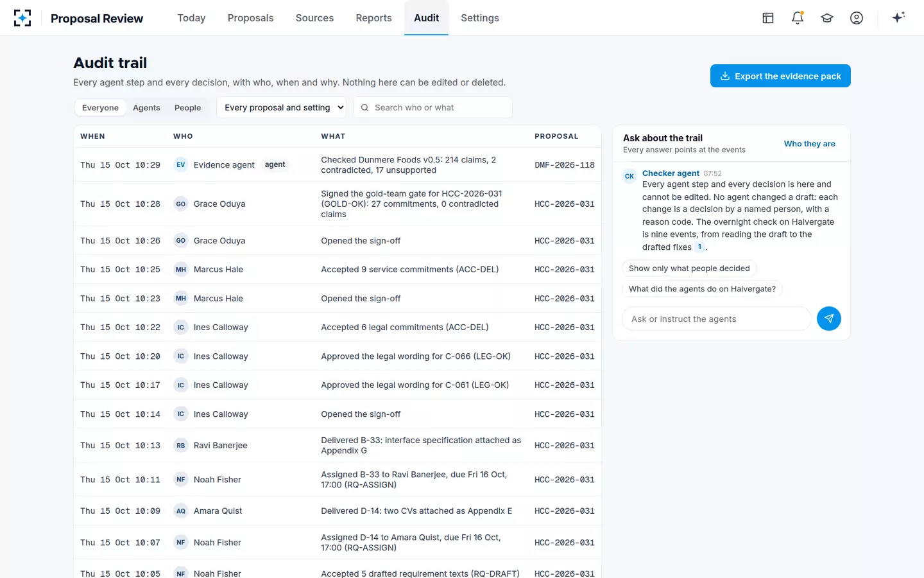Click What did the agents do on Halvergate?
This screenshot has width=924, height=578.
pos(702,289)
